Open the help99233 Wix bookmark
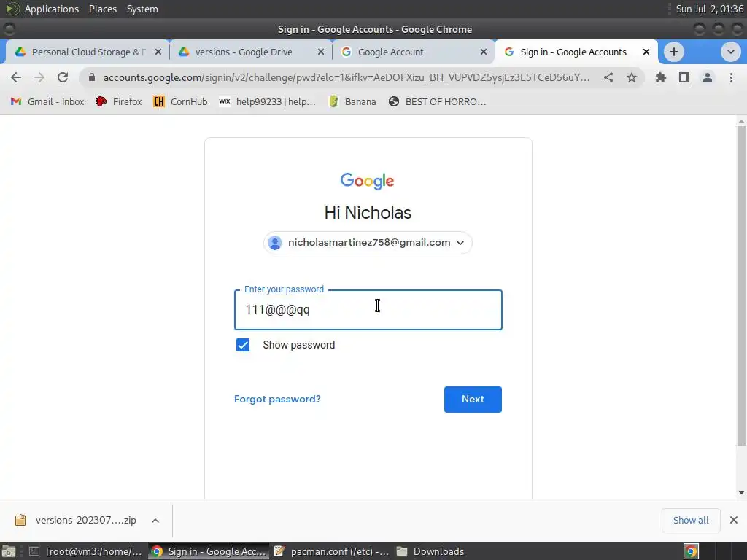747x560 pixels. coord(267,101)
